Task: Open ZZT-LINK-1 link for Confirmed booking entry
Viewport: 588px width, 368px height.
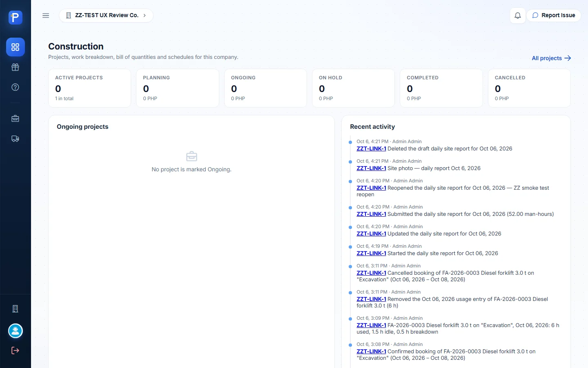Action: point(371,352)
